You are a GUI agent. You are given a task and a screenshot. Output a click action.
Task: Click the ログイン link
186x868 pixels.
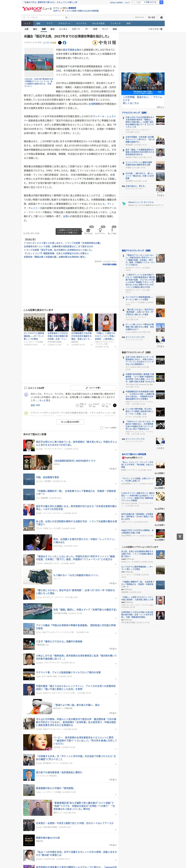(57, 11)
